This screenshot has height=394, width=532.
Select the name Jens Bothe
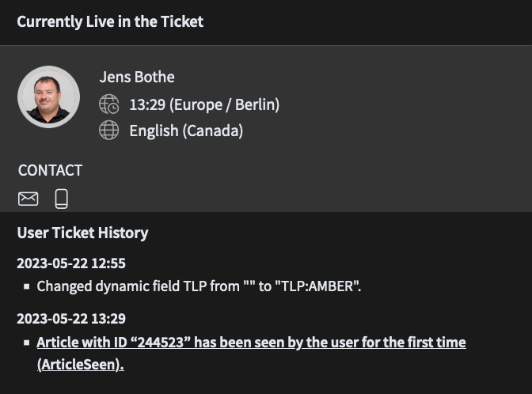tap(137, 77)
